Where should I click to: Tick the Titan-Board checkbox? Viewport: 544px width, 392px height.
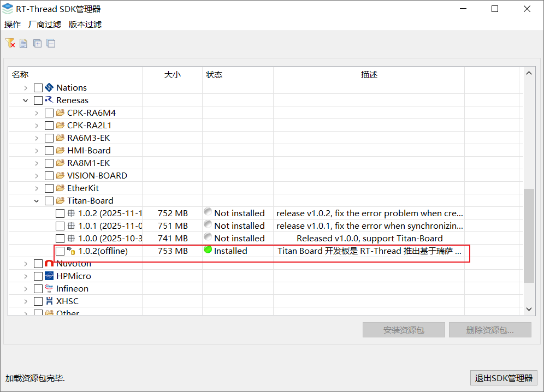click(x=49, y=201)
